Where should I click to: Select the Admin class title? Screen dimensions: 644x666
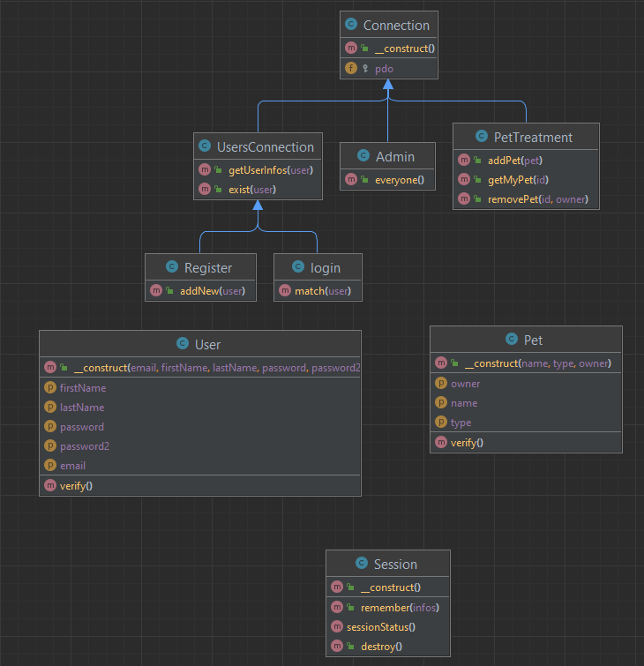pos(395,157)
